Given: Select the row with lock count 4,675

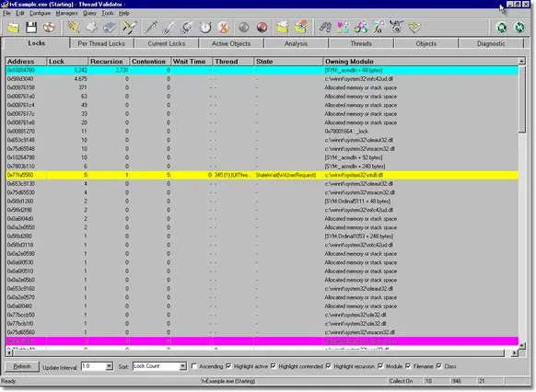Looking at the screenshot, I should click(x=262, y=79).
